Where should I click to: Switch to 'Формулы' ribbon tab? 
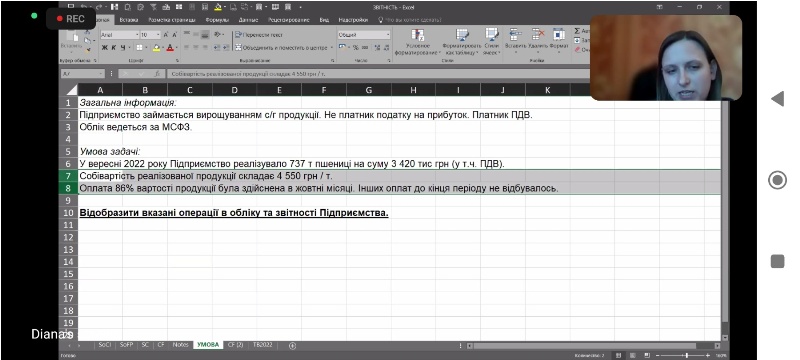pos(217,20)
